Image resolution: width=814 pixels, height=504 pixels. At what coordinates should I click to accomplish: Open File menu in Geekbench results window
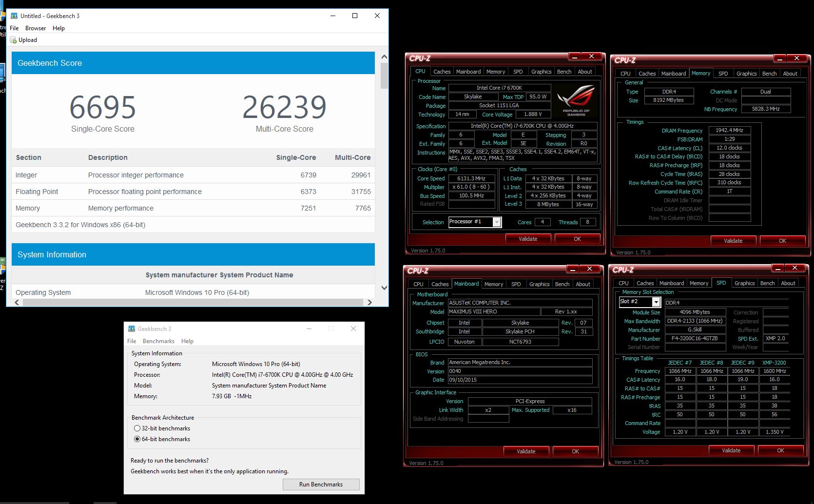pyautogui.click(x=14, y=28)
